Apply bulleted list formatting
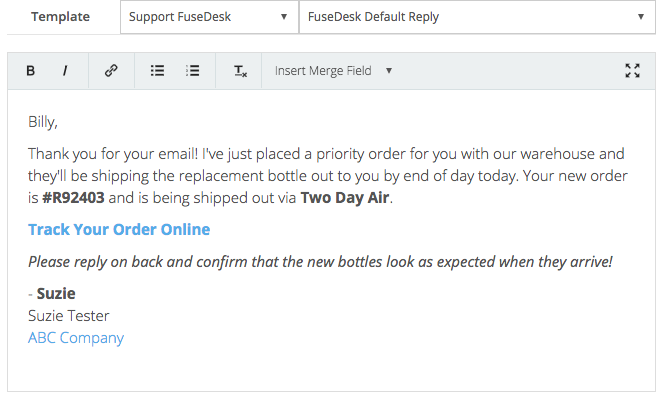This screenshot has width=660, height=397. coord(157,70)
